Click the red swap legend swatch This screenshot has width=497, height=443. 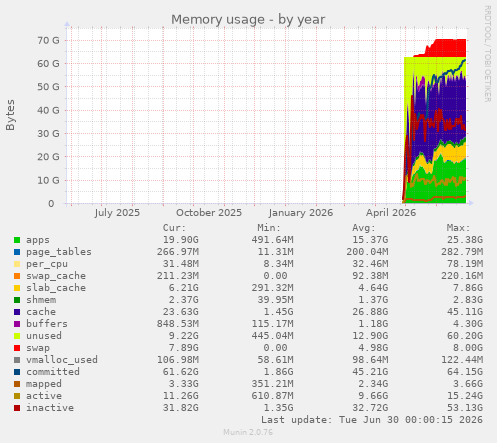click(17, 348)
